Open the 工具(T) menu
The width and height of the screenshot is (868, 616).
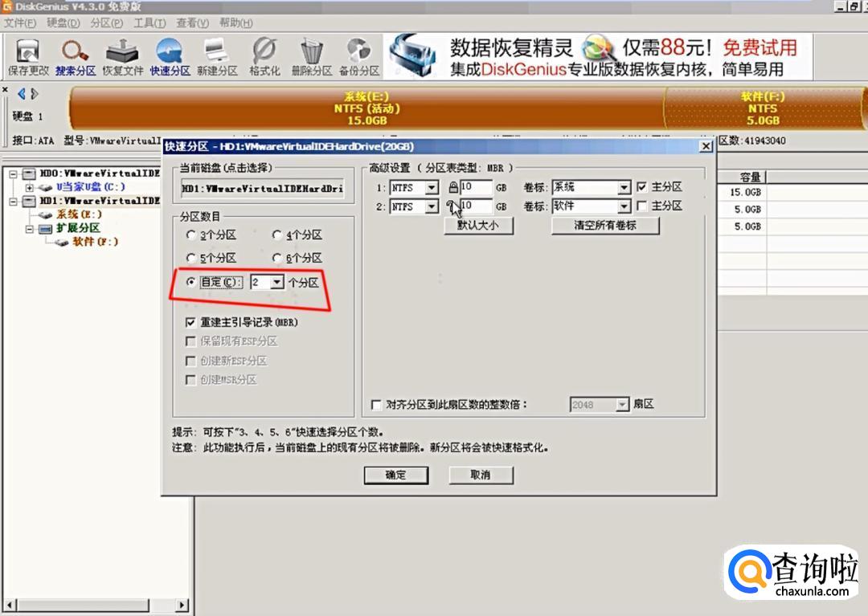[149, 22]
